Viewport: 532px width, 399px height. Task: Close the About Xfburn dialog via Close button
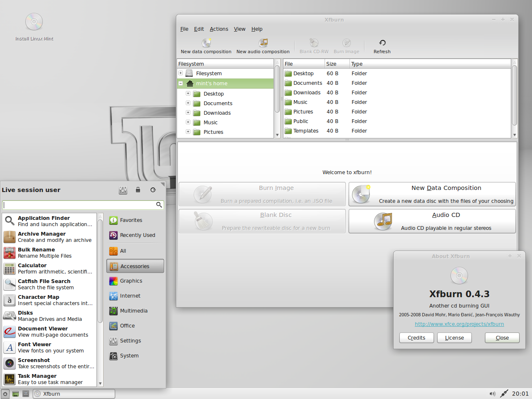[502, 338]
